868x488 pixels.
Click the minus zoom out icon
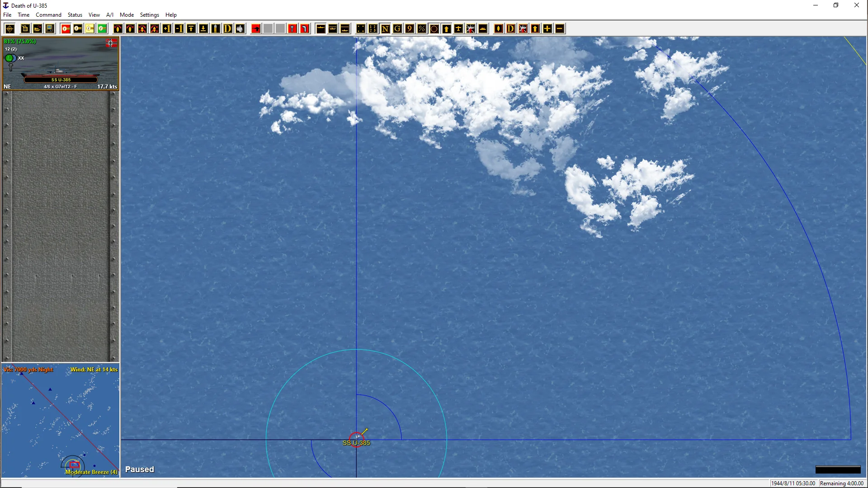click(559, 29)
